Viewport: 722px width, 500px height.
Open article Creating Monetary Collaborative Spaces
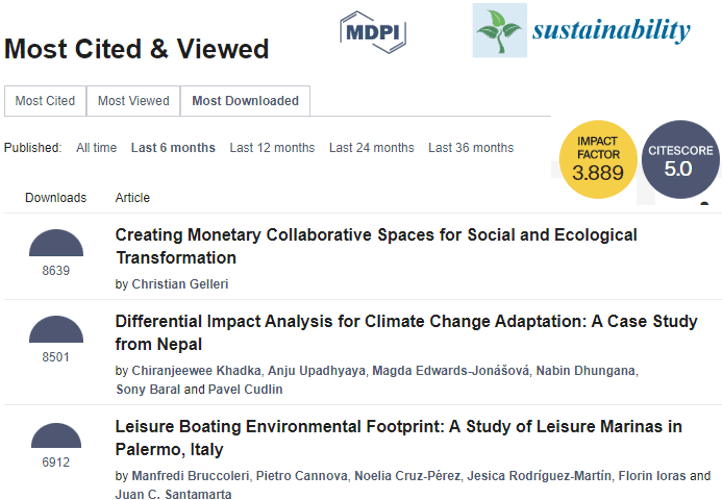click(x=376, y=246)
